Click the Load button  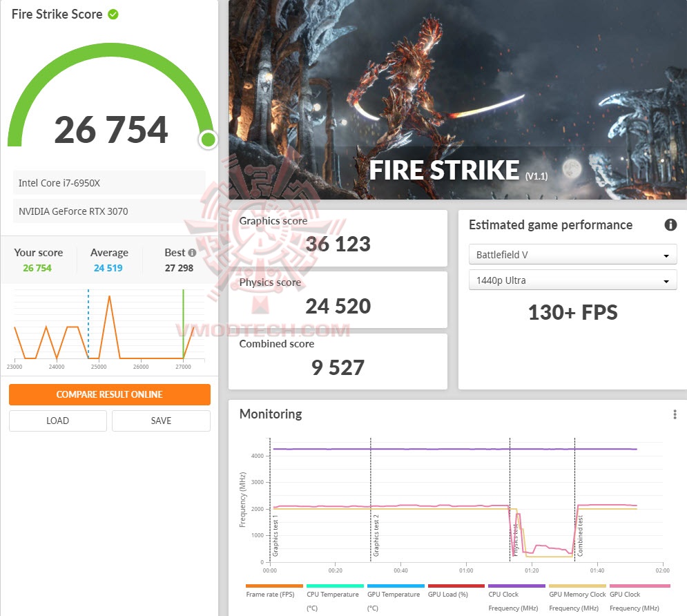[58, 421]
